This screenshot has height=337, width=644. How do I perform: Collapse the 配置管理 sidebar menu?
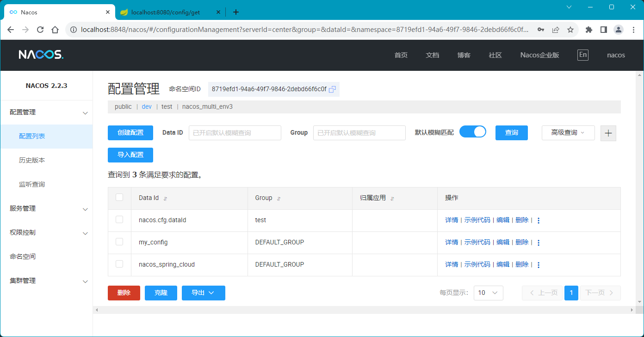point(46,112)
